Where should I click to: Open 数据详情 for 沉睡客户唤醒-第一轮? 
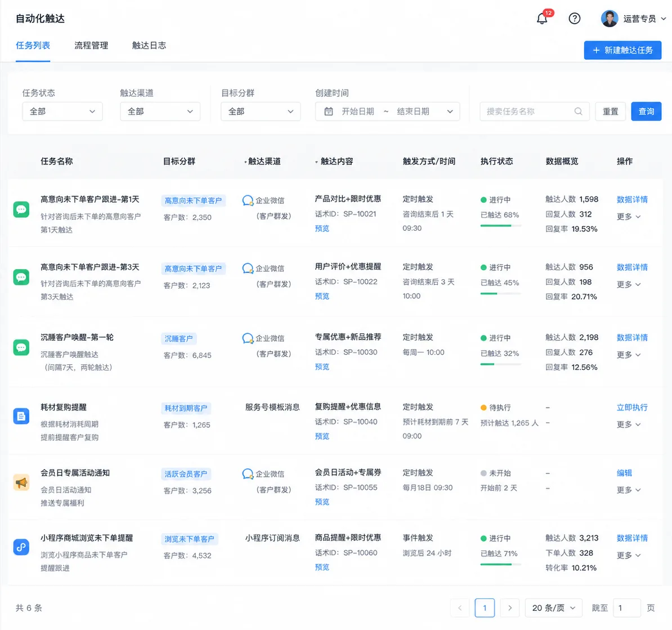click(x=632, y=338)
